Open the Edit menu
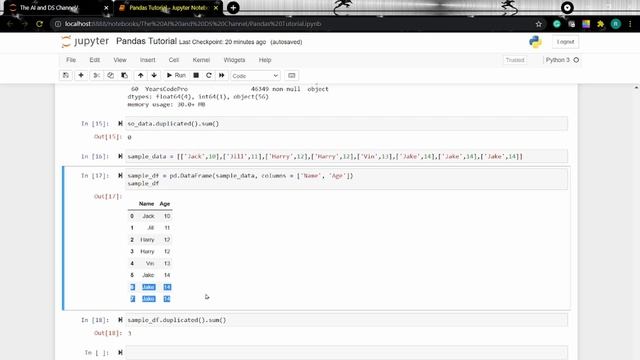640x360 pixels. pyautogui.click(x=95, y=60)
